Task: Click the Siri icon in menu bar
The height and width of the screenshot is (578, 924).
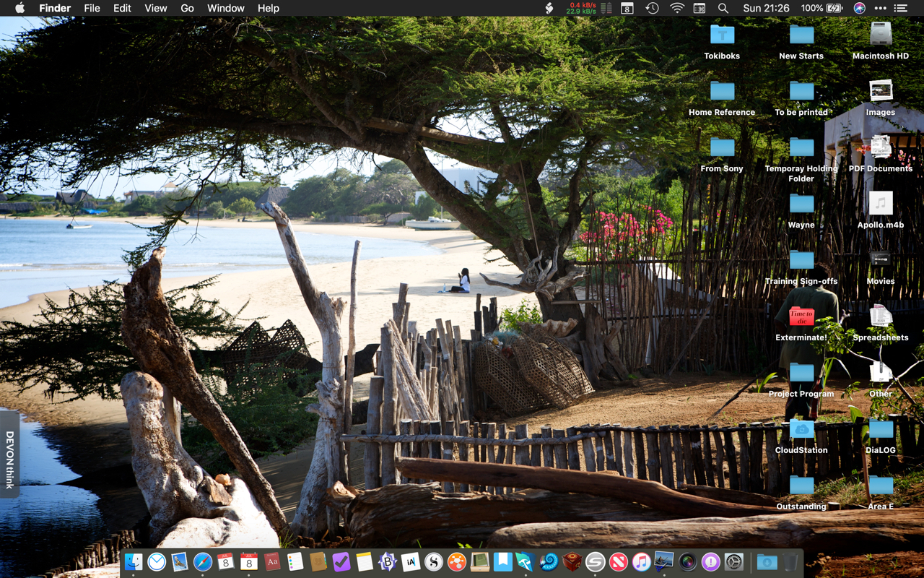Action: point(859,8)
